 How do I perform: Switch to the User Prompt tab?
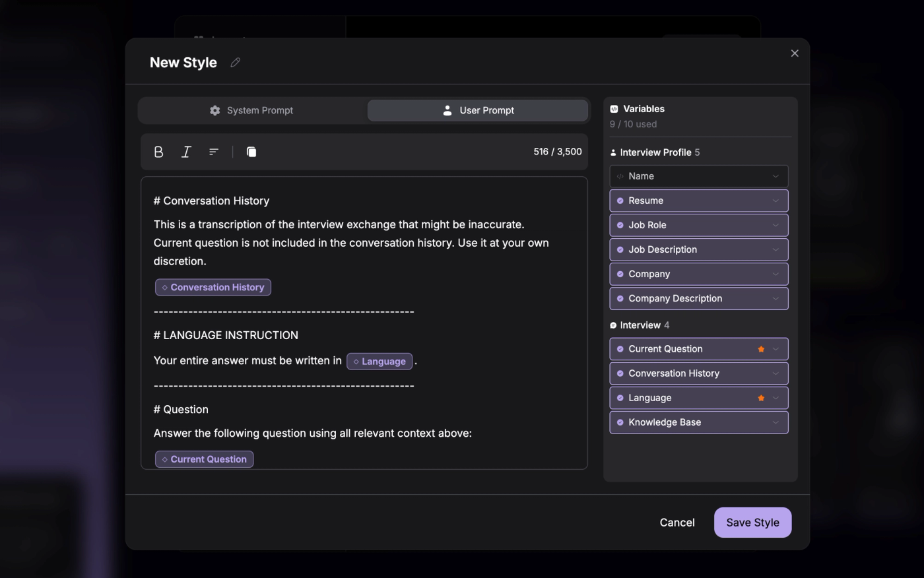(x=478, y=110)
